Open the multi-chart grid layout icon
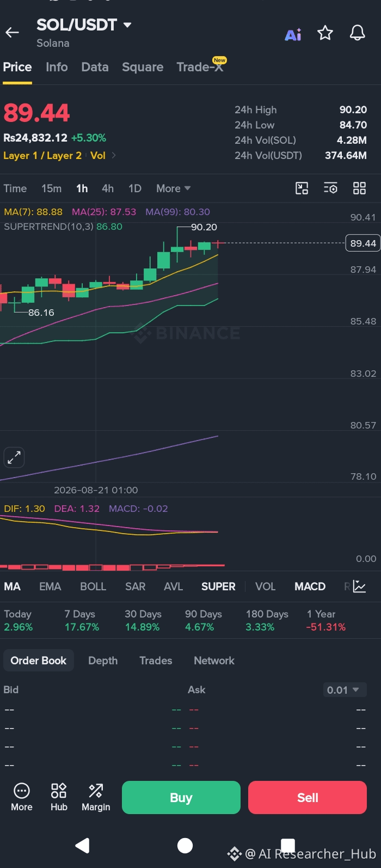The image size is (381, 868). pyautogui.click(x=359, y=188)
